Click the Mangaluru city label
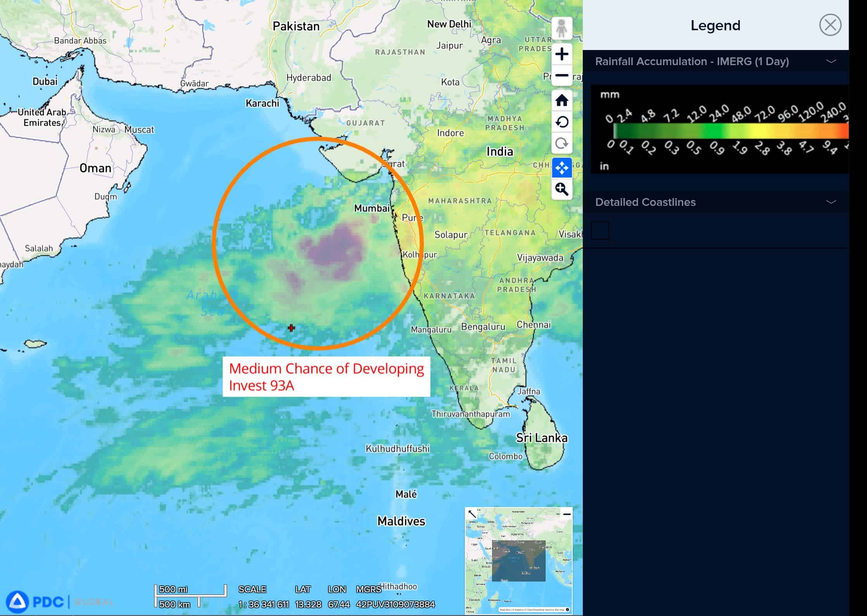Viewport: 867px width, 616px height. [431, 330]
